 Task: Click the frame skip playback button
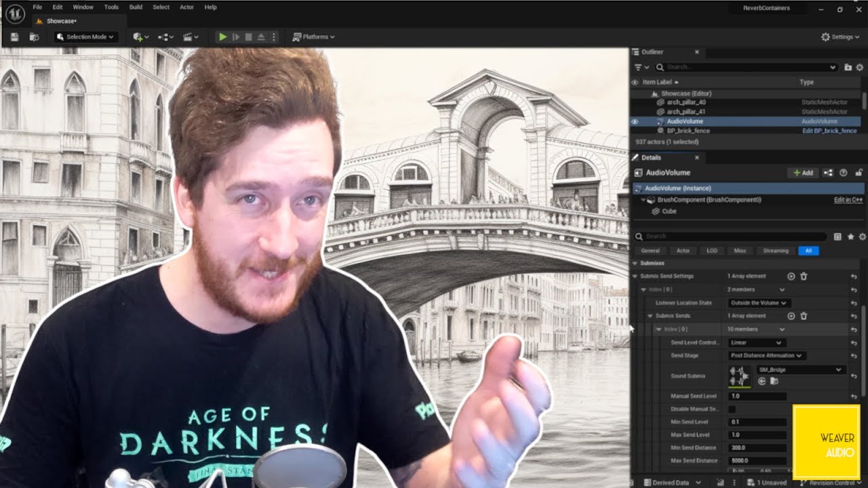pos(236,37)
